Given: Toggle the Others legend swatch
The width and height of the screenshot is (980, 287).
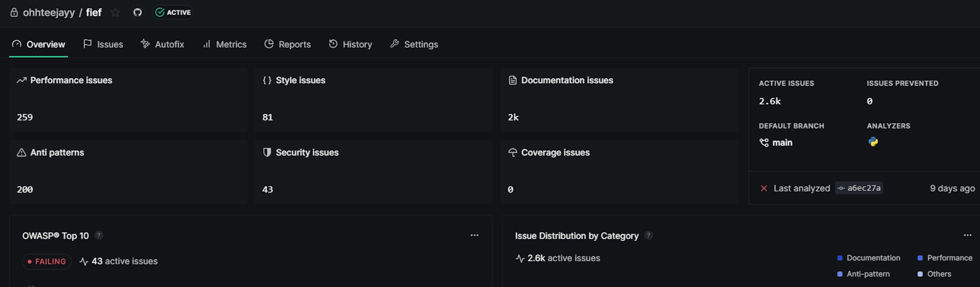Looking at the screenshot, I should tap(920, 274).
